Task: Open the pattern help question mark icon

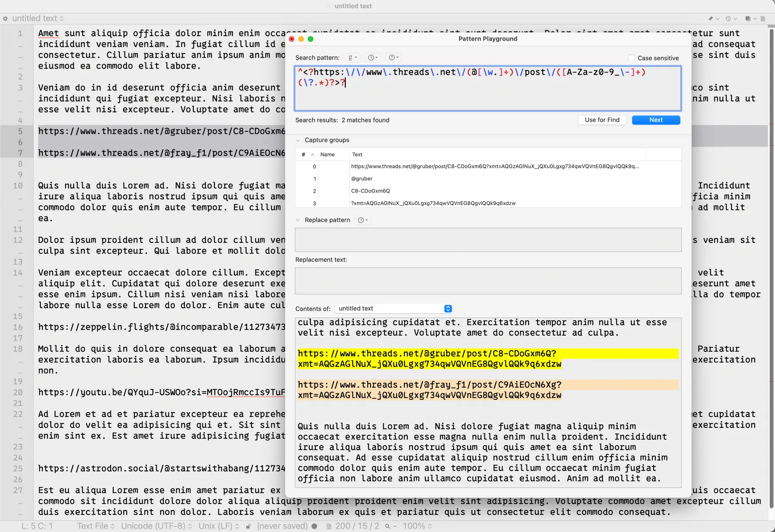Action: pos(391,57)
